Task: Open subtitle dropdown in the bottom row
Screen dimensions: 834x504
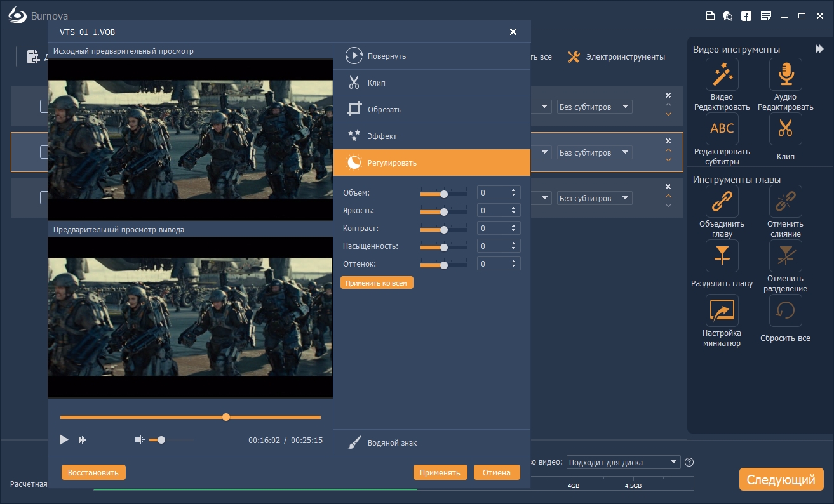Action: point(595,198)
